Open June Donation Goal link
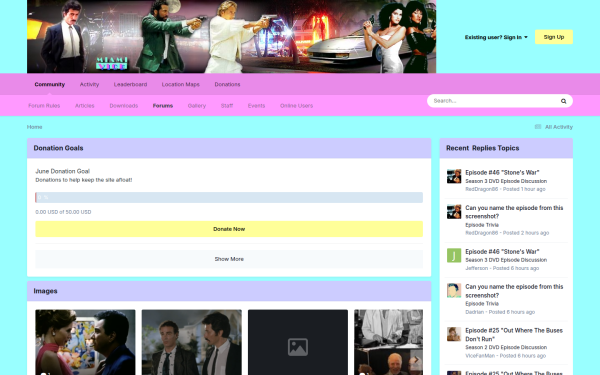The image size is (600, 375). [x=62, y=171]
